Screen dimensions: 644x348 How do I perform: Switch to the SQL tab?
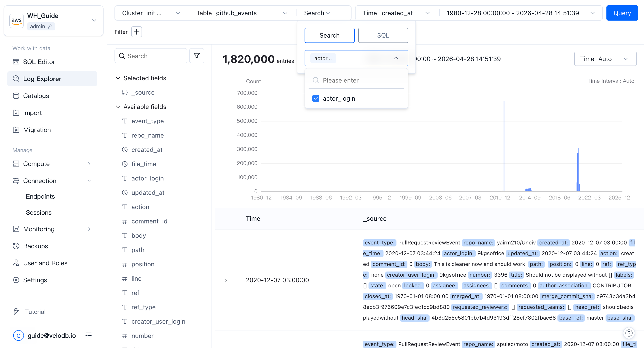pyautogui.click(x=383, y=35)
